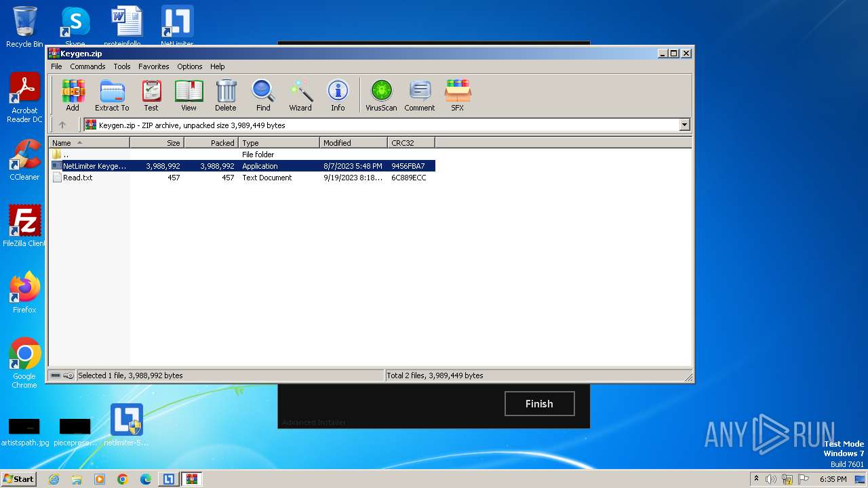868x488 pixels.
Task: Click Finish in the installer window
Action: tap(539, 403)
